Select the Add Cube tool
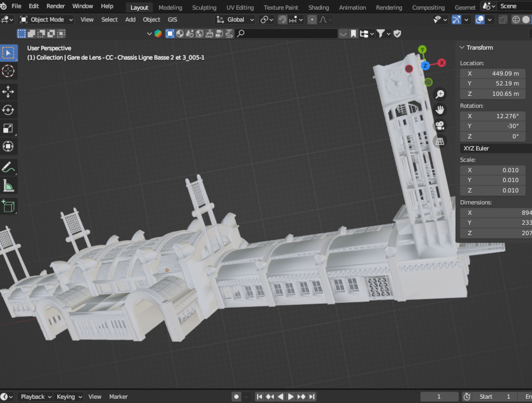Image resolution: width=532 pixels, height=403 pixels. (8, 206)
